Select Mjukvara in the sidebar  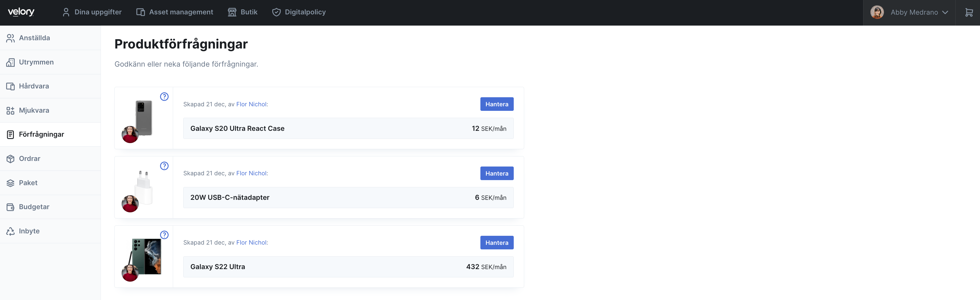tap(50, 110)
